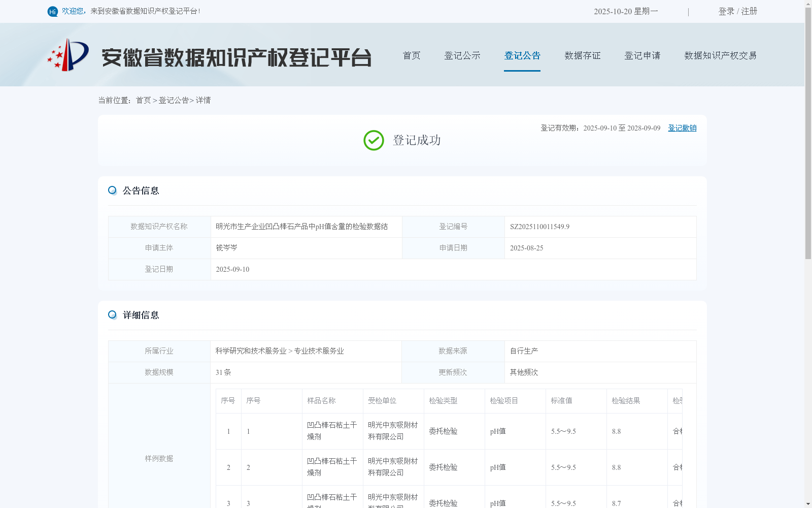This screenshot has height=508, width=812.
Task: Click the platform title 安徽省数据知识产权登记平台
Action: 236,57
